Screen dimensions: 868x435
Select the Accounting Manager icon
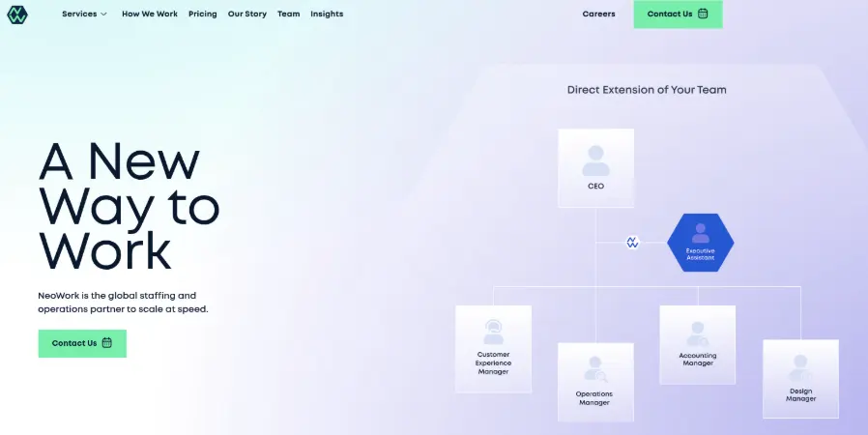point(698,334)
